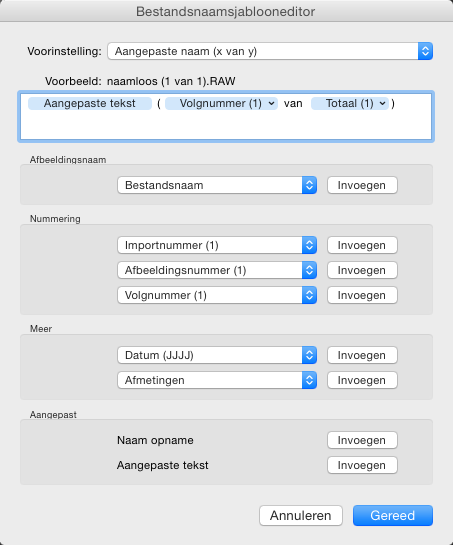Open the Volgnummer (1) numbering dropdown
The width and height of the screenshot is (453, 545).
(x=217, y=295)
